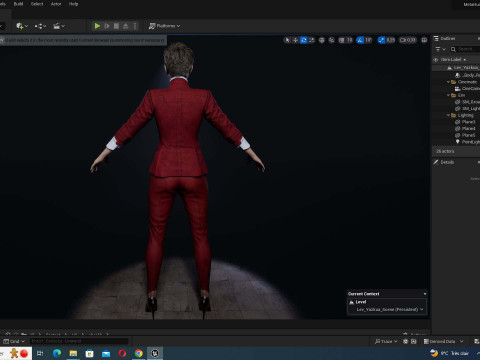Click the trace status icon next to Trace

(406, 341)
